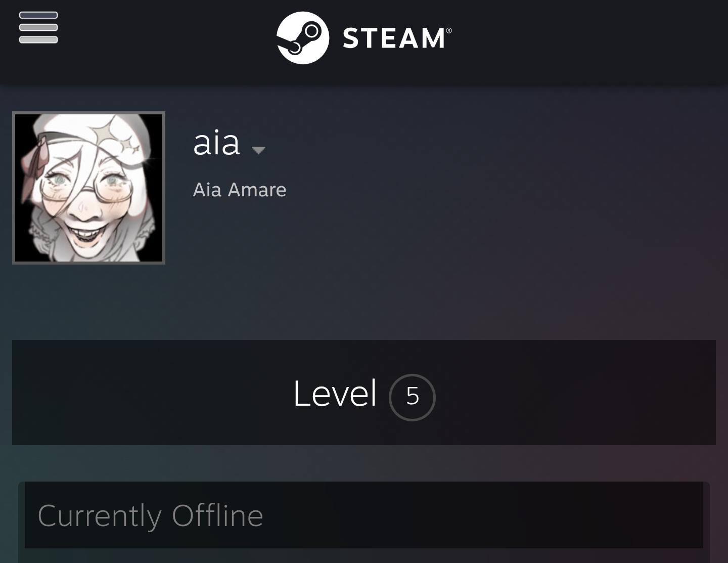
Task: Click the persona name aia
Action: tap(216, 143)
